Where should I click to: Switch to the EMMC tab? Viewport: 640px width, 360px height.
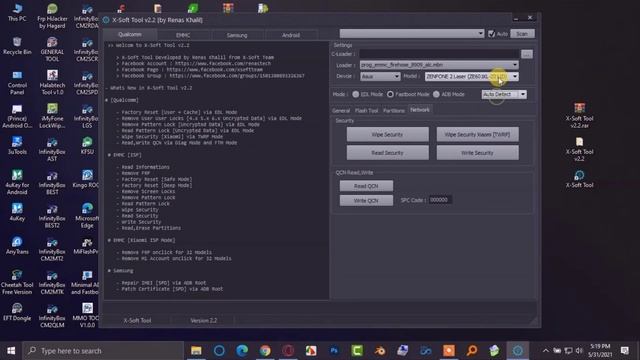point(183,35)
